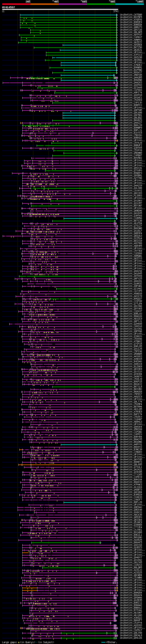Image resolution: width=146 pixels, height=644 pixels.
Task: Select hit UniRef100_A7Q5Y6
Action: pyautogui.click(x=131, y=20)
